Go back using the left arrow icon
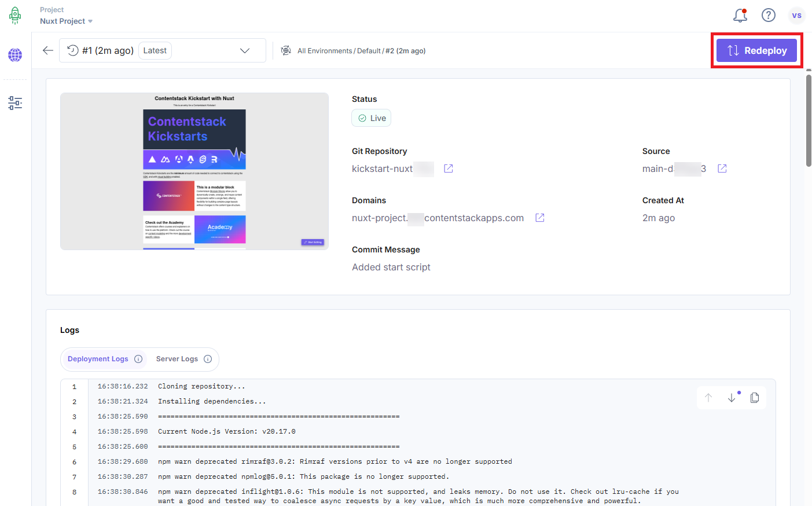 (48, 50)
